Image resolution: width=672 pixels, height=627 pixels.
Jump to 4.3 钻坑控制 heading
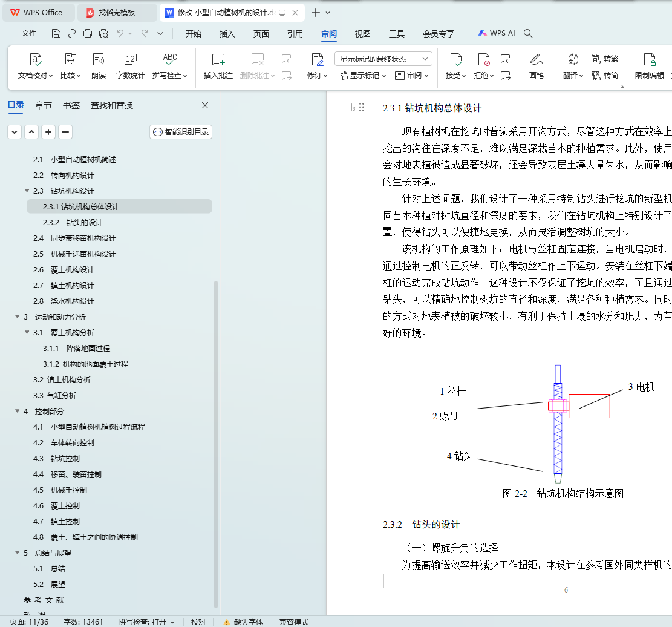(56, 459)
